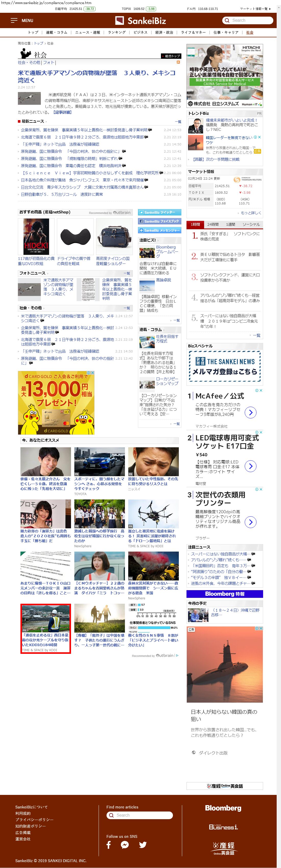
Task: Open フォト link under 社会 heading
Action: (49, 63)
